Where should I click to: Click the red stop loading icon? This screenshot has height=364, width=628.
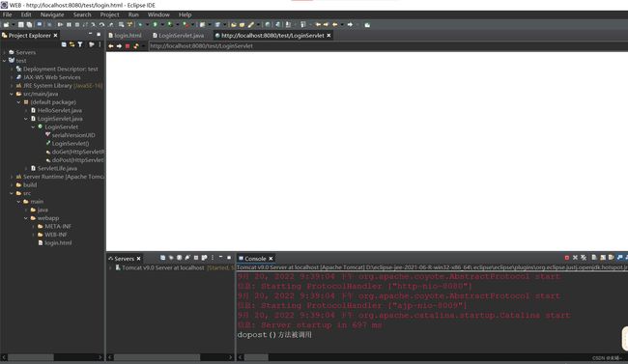[128, 46]
